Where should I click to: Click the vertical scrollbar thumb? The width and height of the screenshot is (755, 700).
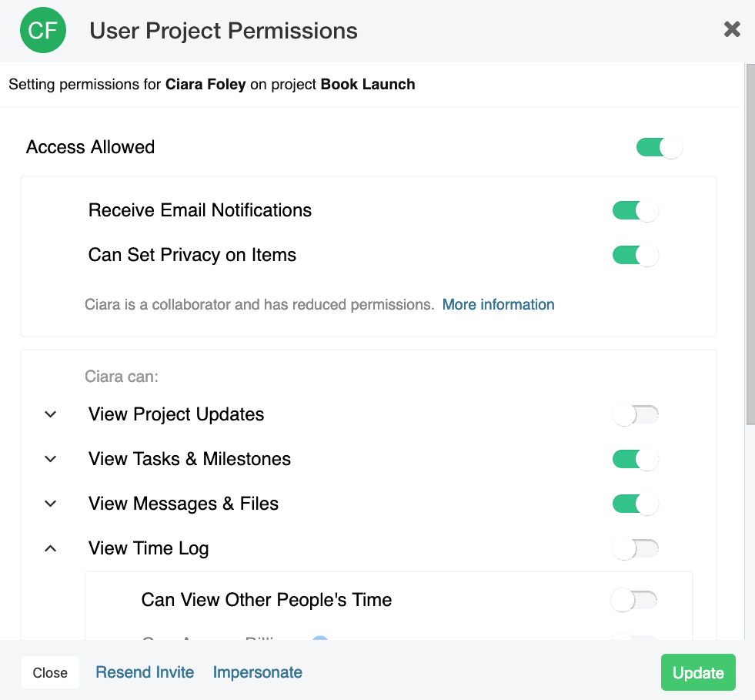point(750,244)
